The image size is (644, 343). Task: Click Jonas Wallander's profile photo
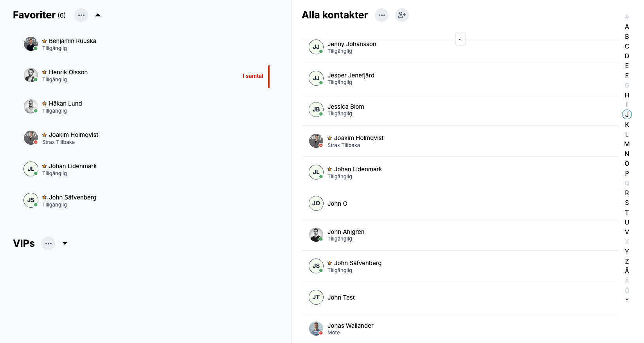point(316,329)
